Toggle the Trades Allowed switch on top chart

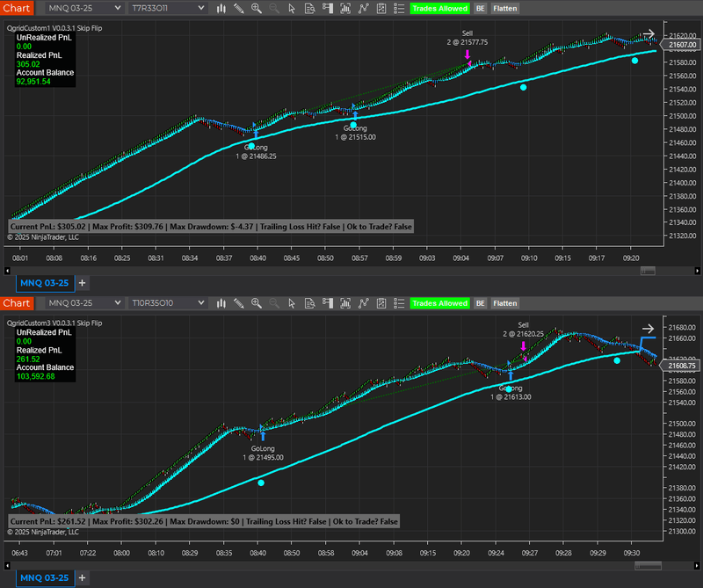440,9
